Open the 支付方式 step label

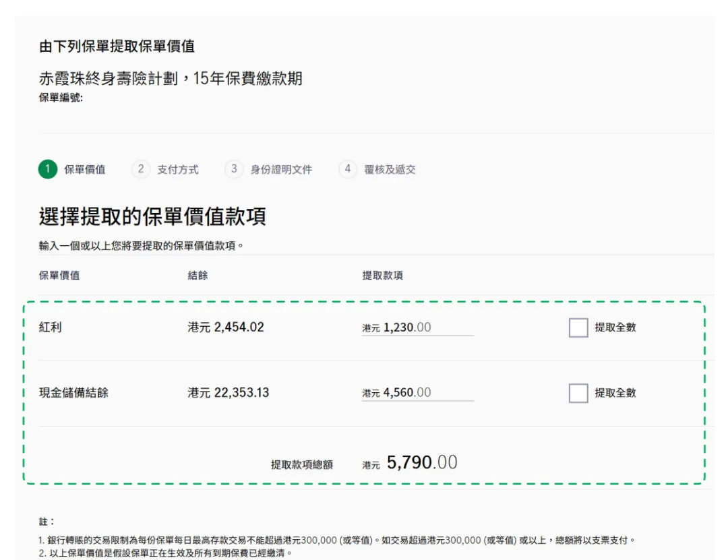pos(178,170)
